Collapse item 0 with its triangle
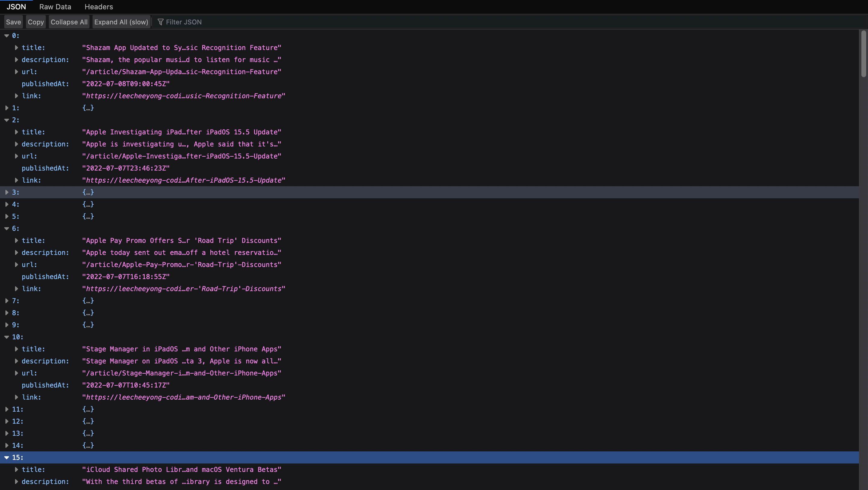This screenshot has width=868, height=490. 6,36
